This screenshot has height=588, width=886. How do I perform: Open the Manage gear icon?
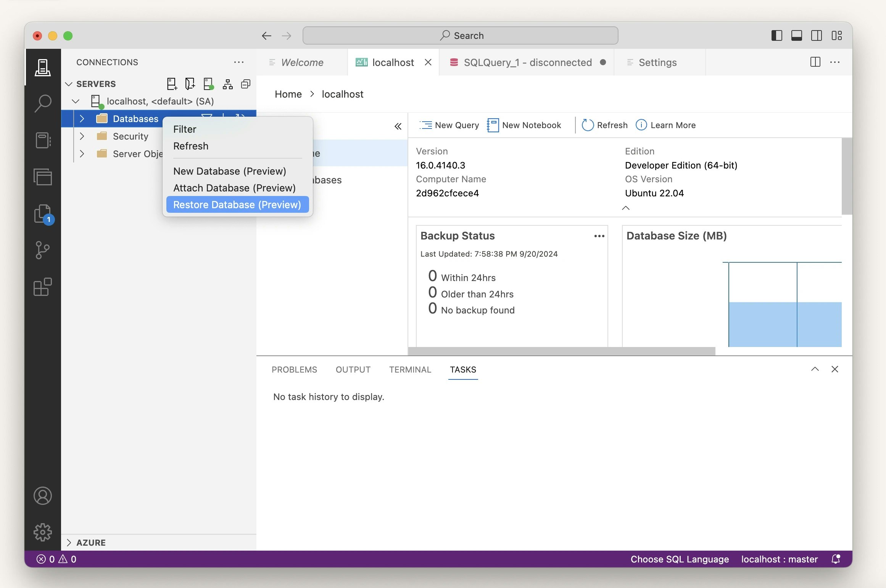point(42,532)
